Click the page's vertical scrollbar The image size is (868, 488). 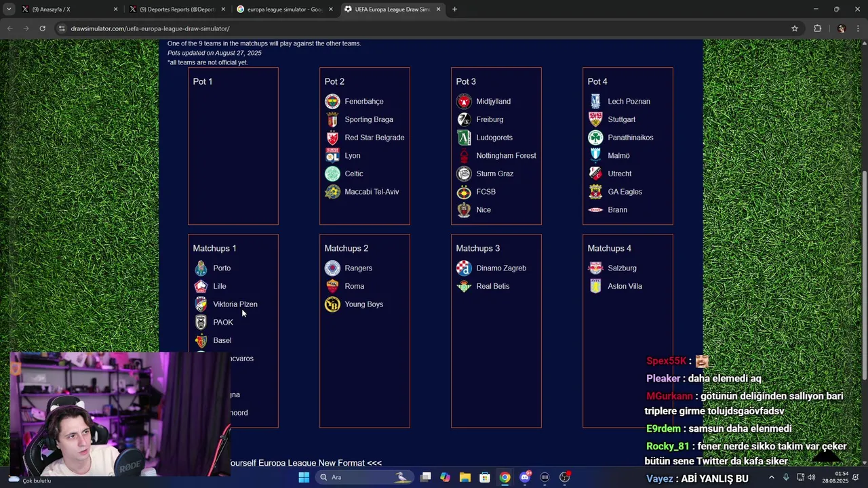click(864, 274)
